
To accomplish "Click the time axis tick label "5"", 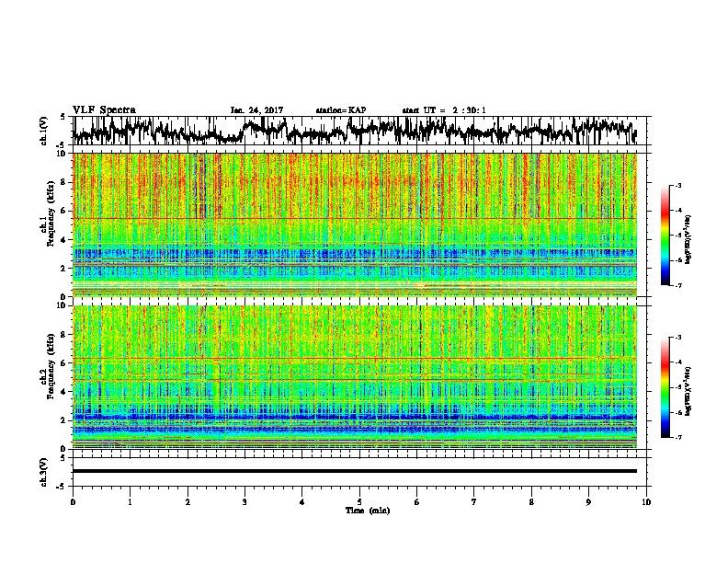I will click(x=359, y=502).
